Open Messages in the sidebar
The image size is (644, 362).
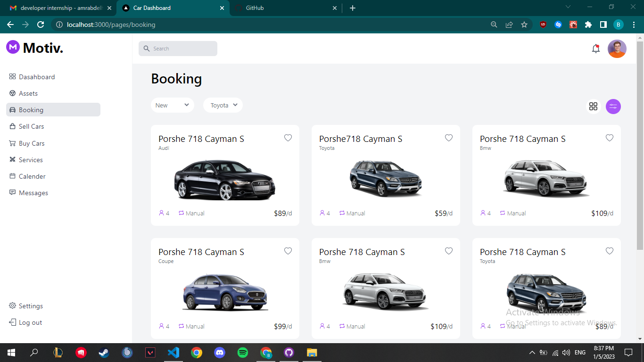(x=33, y=192)
